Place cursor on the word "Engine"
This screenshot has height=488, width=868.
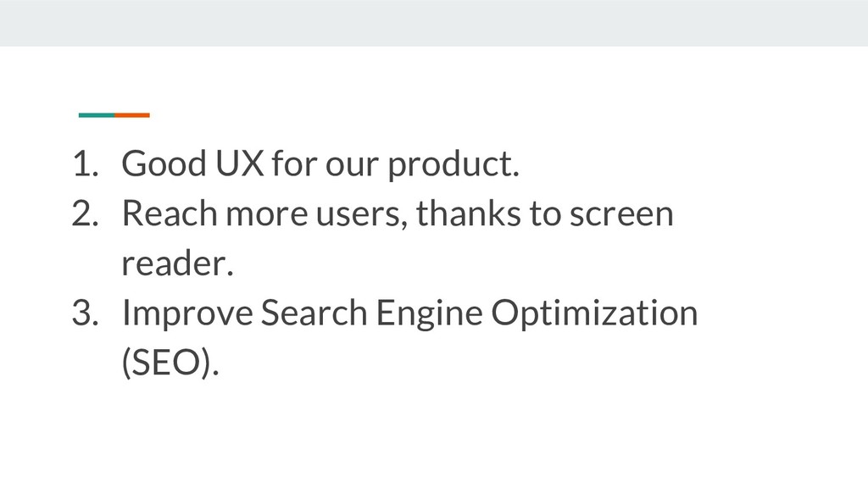[x=430, y=315]
